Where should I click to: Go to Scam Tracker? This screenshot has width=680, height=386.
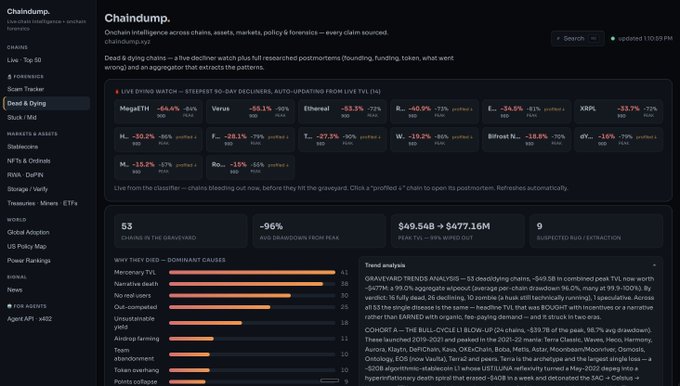26,89
